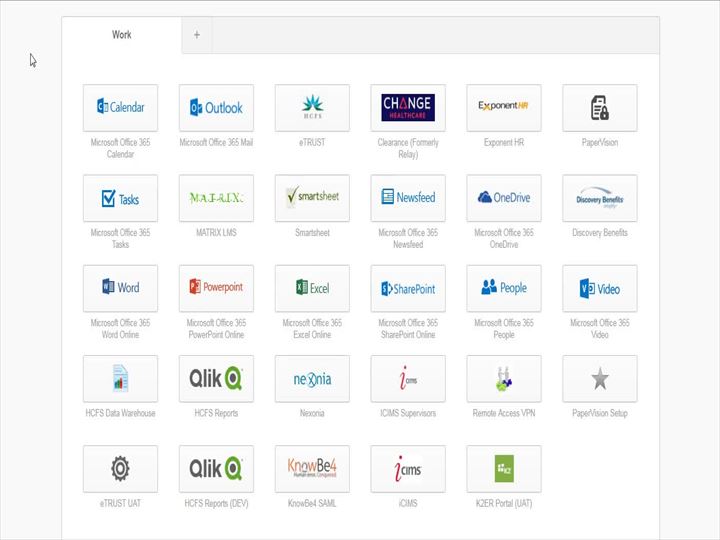Click the Change Healthcare Clearance tile

[408, 107]
